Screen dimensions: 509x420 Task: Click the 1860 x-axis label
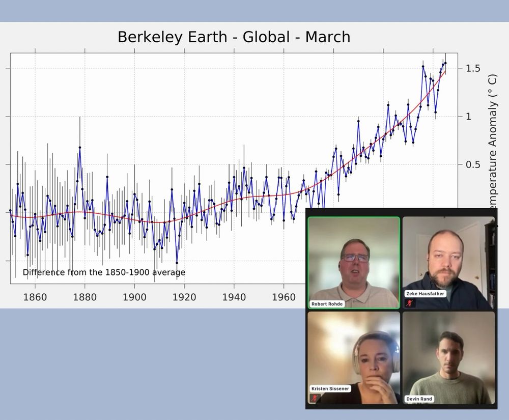coord(35,297)
